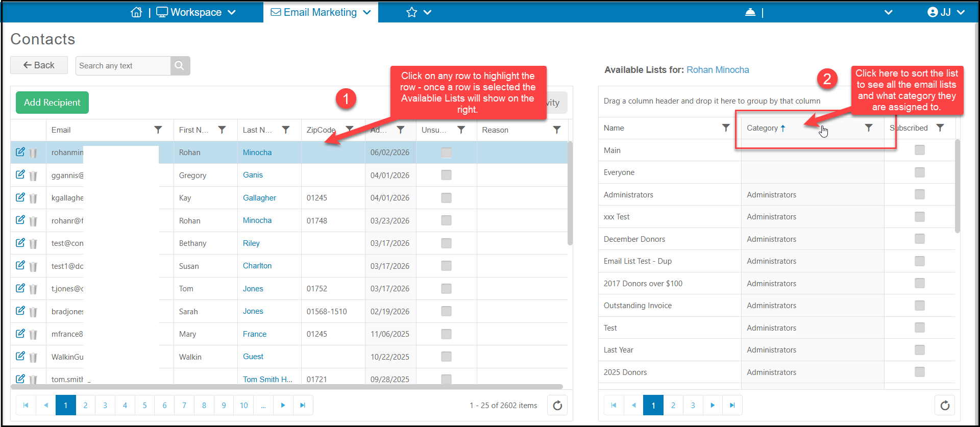
Task: Filter the Category column
Action: click(x=869, y=128)
